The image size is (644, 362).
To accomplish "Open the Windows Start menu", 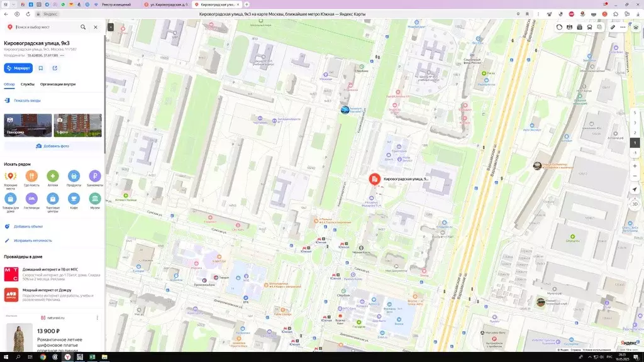I will pyautogui.click(x=6, y=357).
